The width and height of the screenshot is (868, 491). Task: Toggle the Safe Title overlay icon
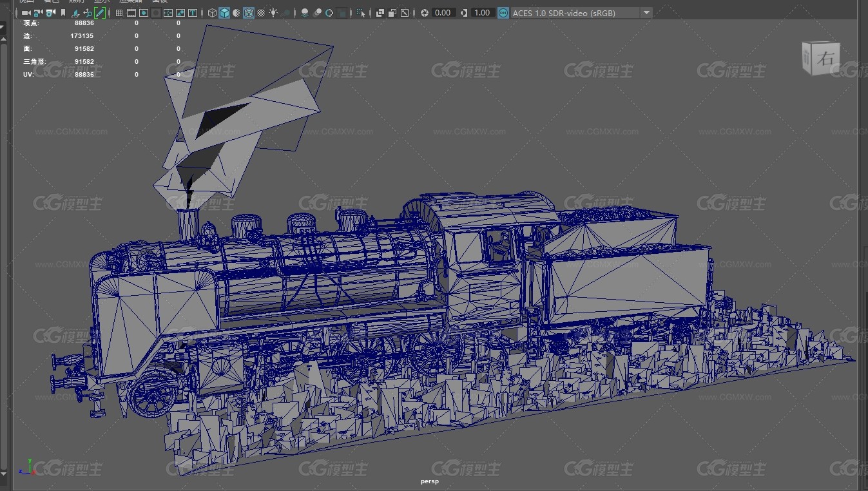pos(193,13)
